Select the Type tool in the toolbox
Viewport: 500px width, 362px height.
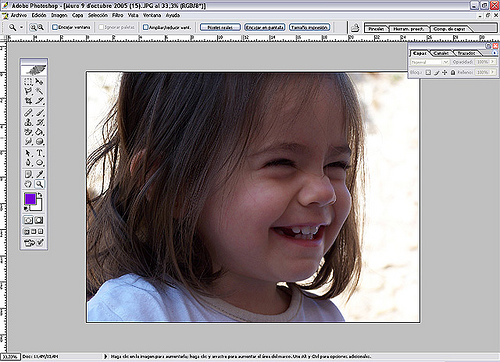point(40,153)
